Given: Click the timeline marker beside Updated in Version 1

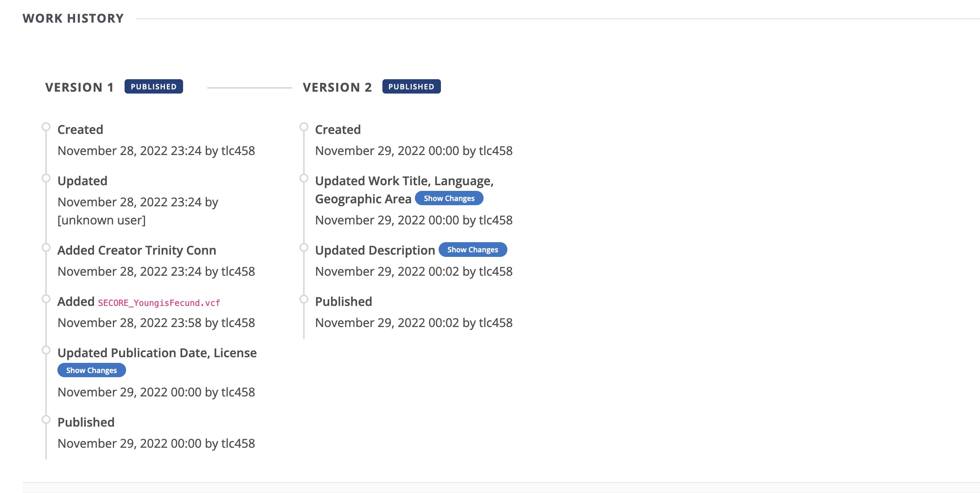Looking at the screenshot, I should click(46, 177).
